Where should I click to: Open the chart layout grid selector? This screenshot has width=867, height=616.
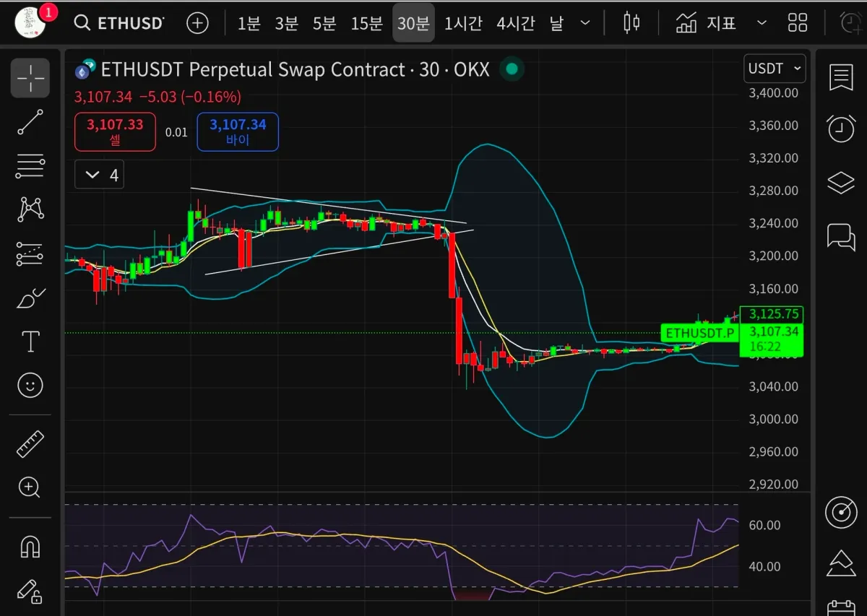(798, 23)
